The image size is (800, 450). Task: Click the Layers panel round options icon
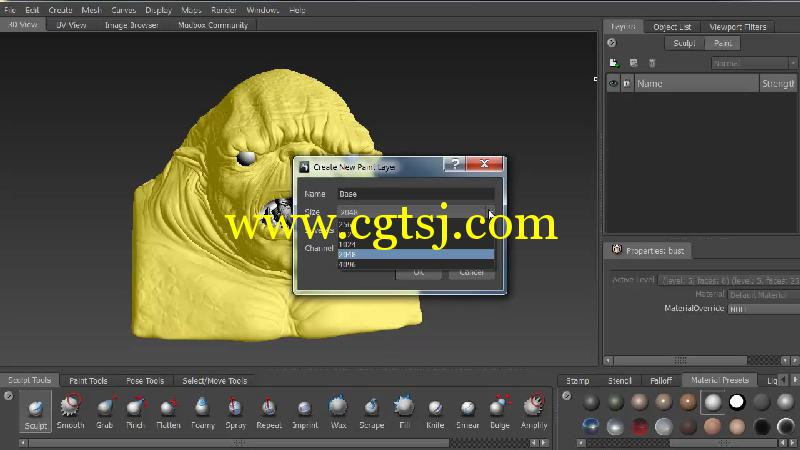(612, 43)
